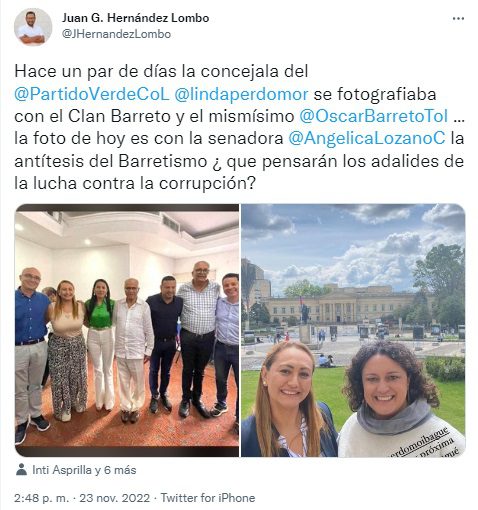Click the 'Twitter for iPhone' source link

coord(208,498)
